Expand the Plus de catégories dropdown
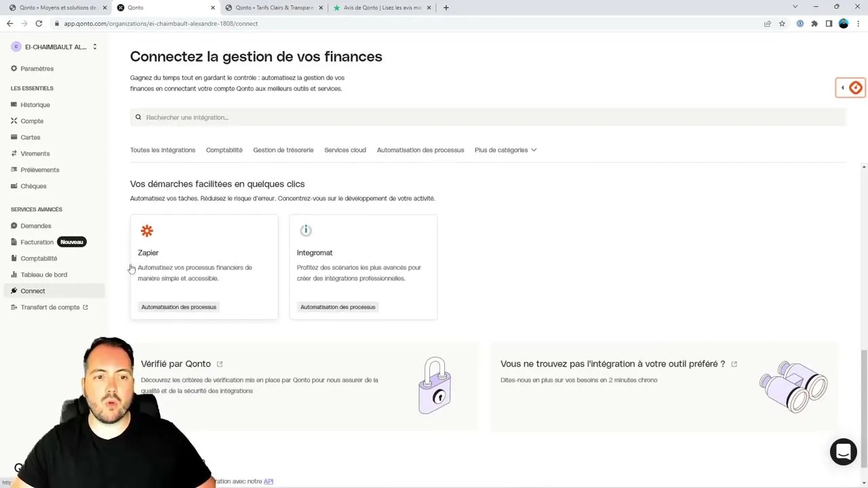868x488 pixels. coord(505,150)
